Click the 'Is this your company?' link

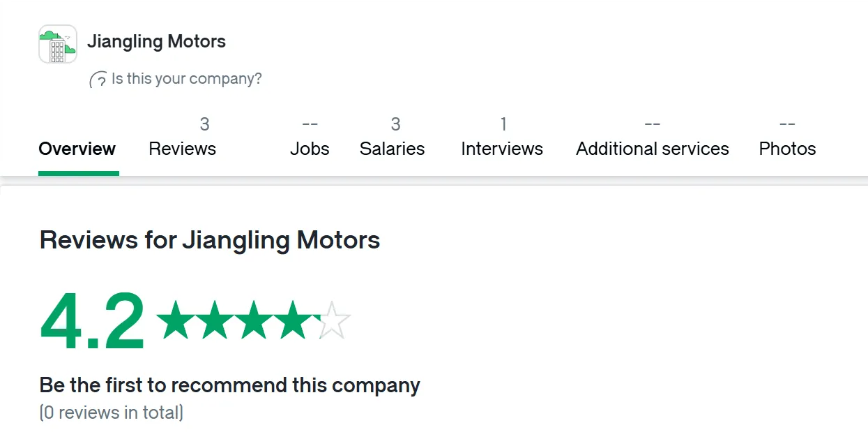click(187, 79)
